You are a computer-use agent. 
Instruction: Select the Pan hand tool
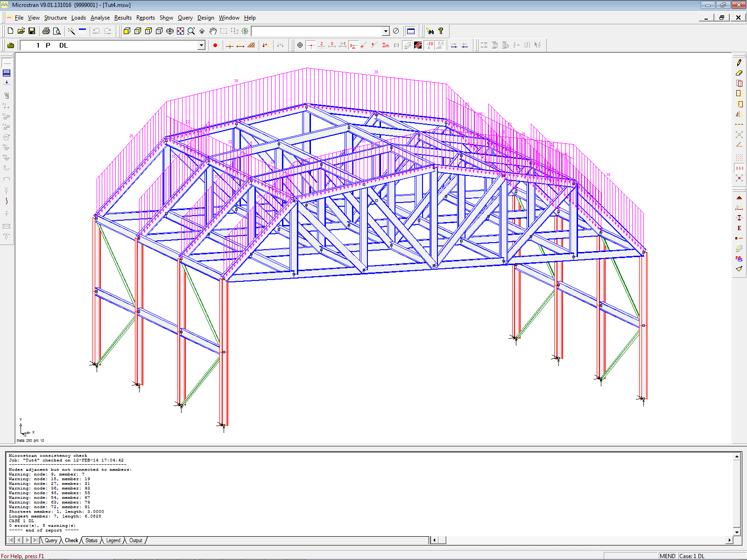pos(213,31)
